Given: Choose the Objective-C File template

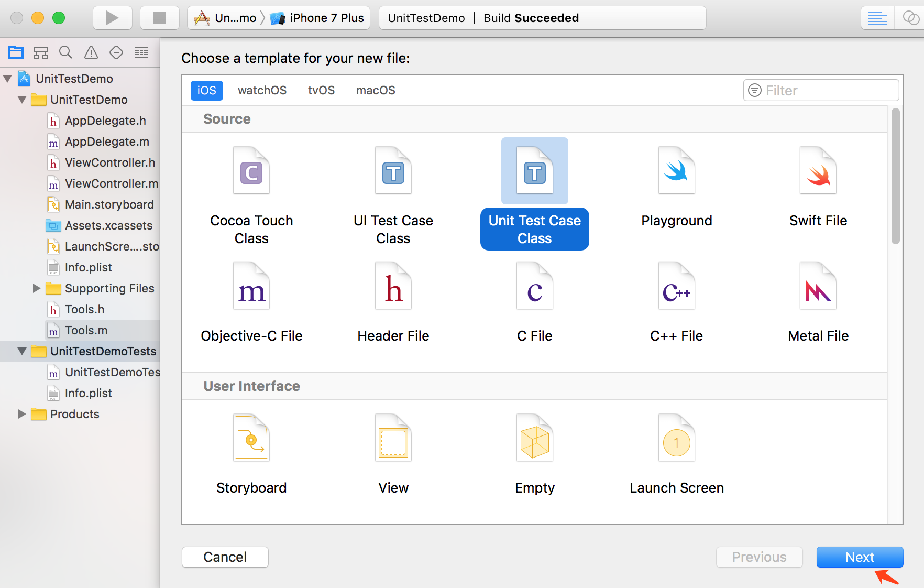Looking at the screenshot, I should click(251, 302).
